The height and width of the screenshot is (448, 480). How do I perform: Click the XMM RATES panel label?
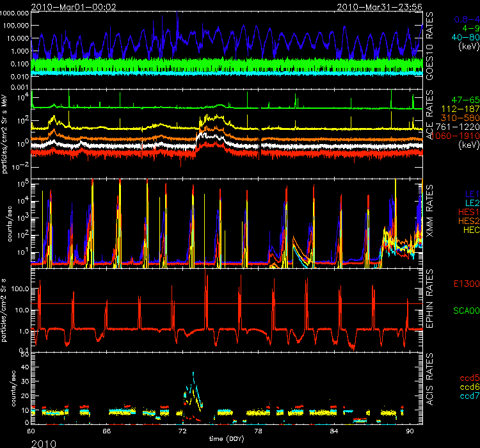click(430, 211)
